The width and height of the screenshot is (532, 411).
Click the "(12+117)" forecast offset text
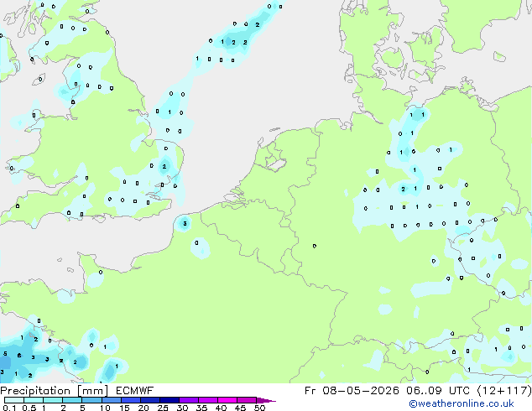(504, 391)
